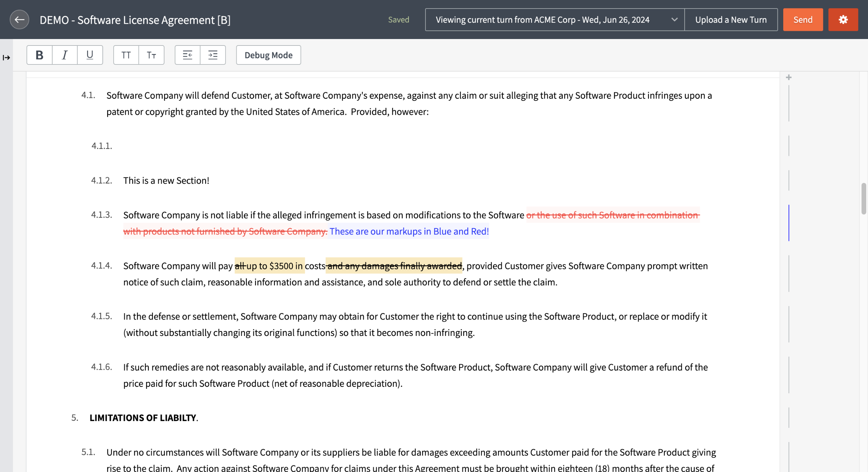The width and height of the screenshot is (868, 472).
Task: Click Upload a New Turn
Action: (731, 20)
